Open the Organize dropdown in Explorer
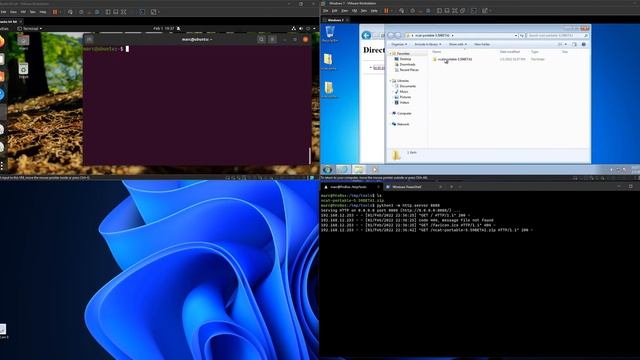This screenshot has width=640, height=360. (399, 44)
